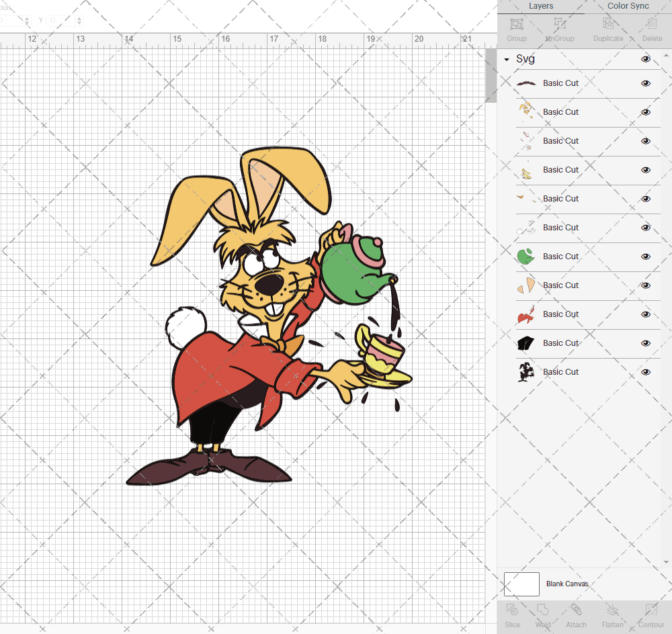Click the Layers panel scroll-down arrow
This screenshot has height=634, width=672.
665,562
